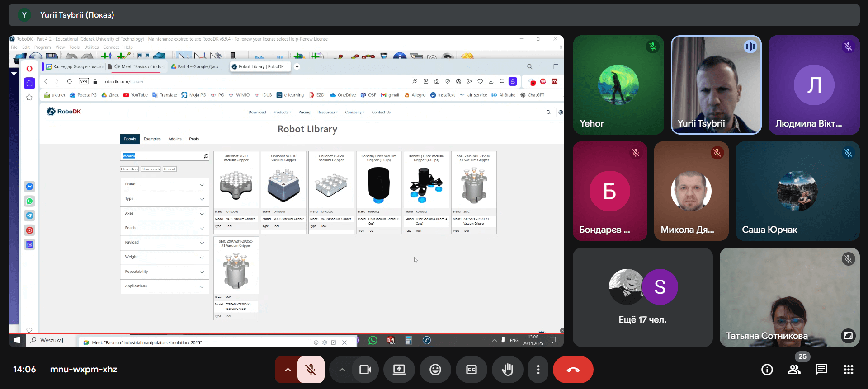The image size is (868, 389).
Task: Open meeting details info icon
Action: (x=767, y=370)
